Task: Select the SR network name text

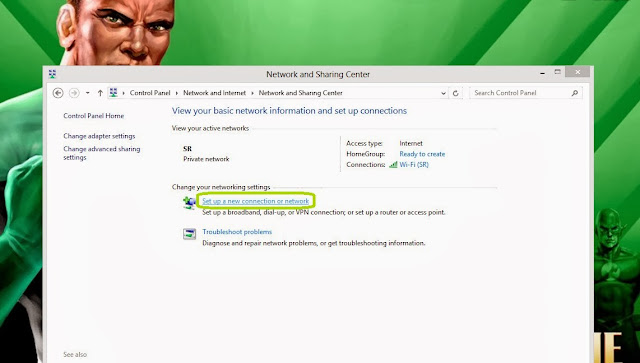Action: click(187, 149)
